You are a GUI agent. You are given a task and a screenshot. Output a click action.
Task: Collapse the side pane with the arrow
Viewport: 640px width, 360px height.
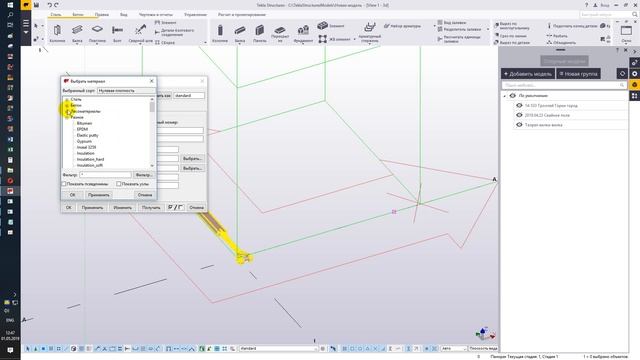pos(634,51)
